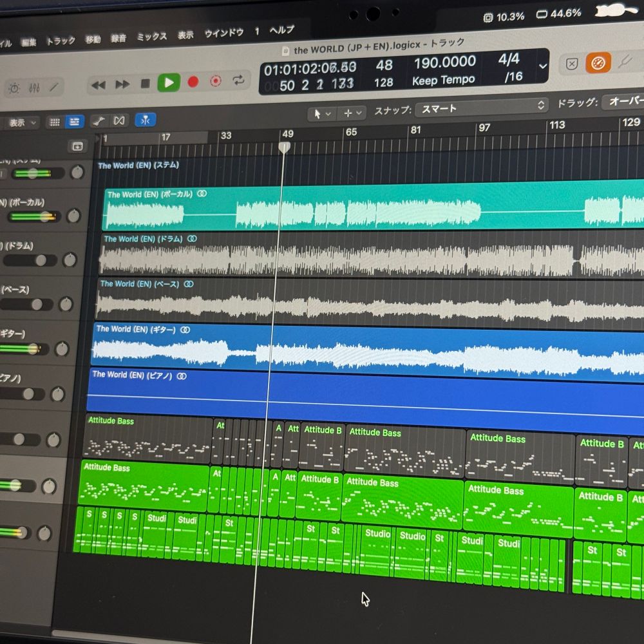
Task: Switch to the grid view icon
Action: click(55, 122)
